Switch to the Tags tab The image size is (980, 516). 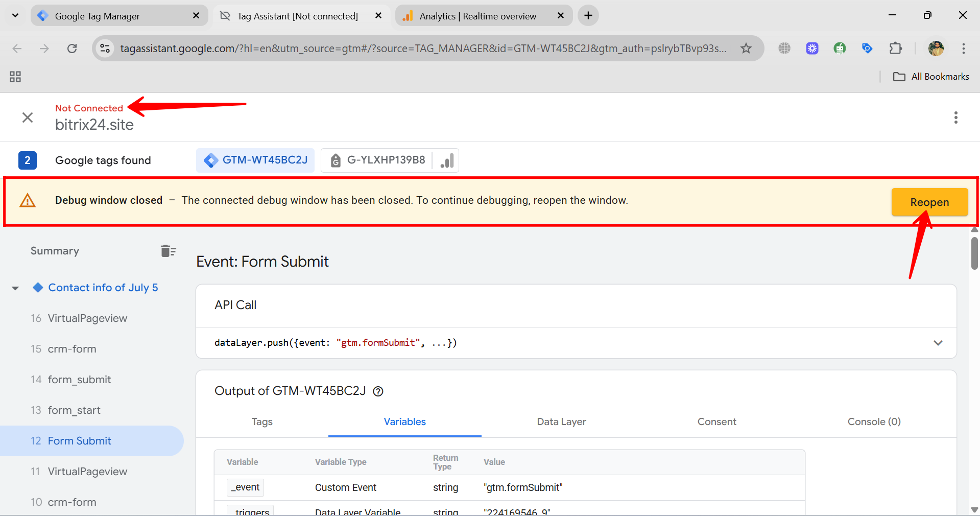(262, 421)
